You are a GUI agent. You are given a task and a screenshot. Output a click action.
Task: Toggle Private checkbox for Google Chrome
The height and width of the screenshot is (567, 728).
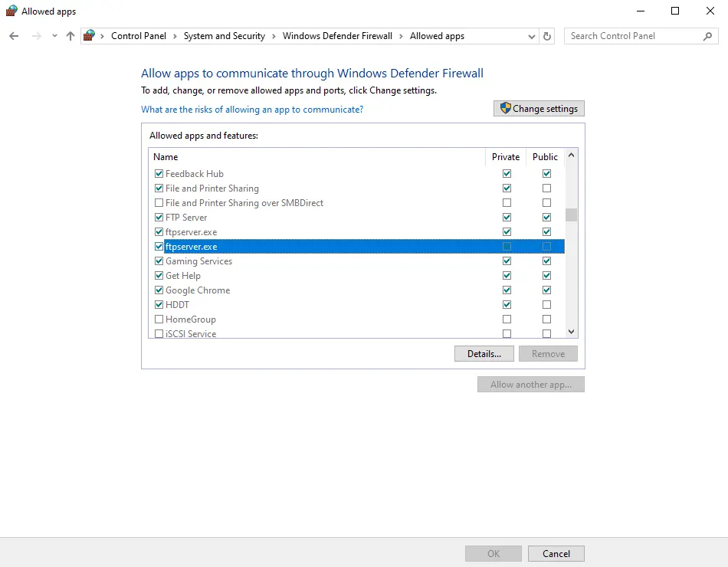507,290
